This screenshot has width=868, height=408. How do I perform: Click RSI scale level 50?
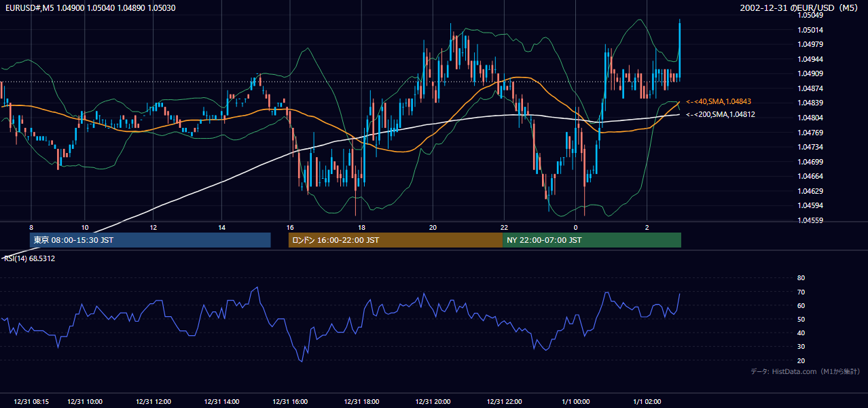click(801, 319)
